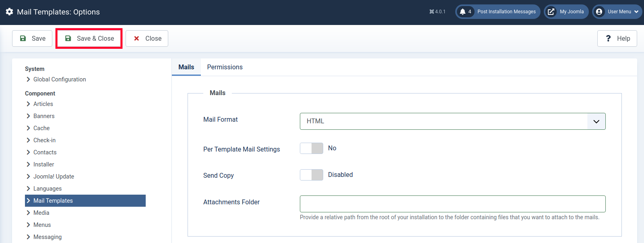Image resolution: width=644 pixels, height=243 pixels.
Task: Click the floppy disk icon on Save
Action: tap(23, 38)
